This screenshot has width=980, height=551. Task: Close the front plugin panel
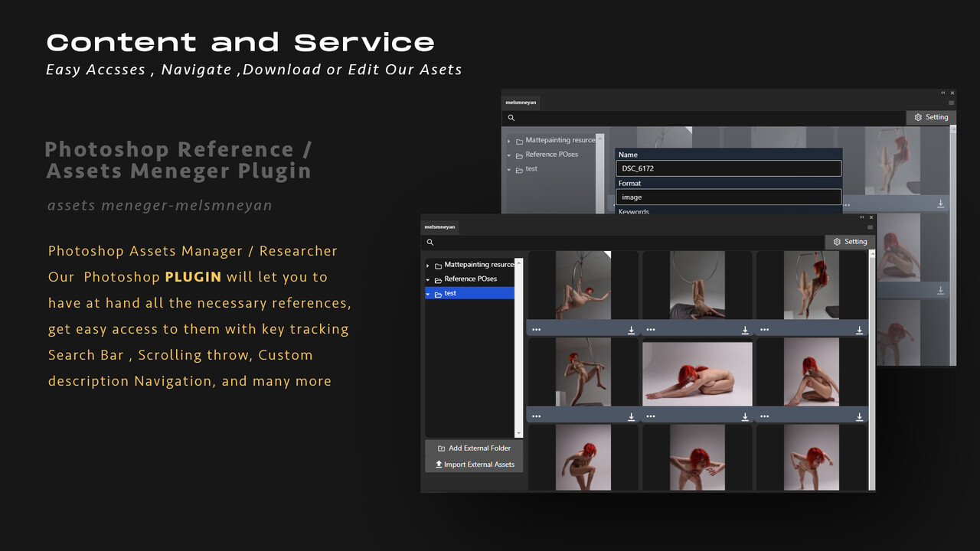(871, 217)
